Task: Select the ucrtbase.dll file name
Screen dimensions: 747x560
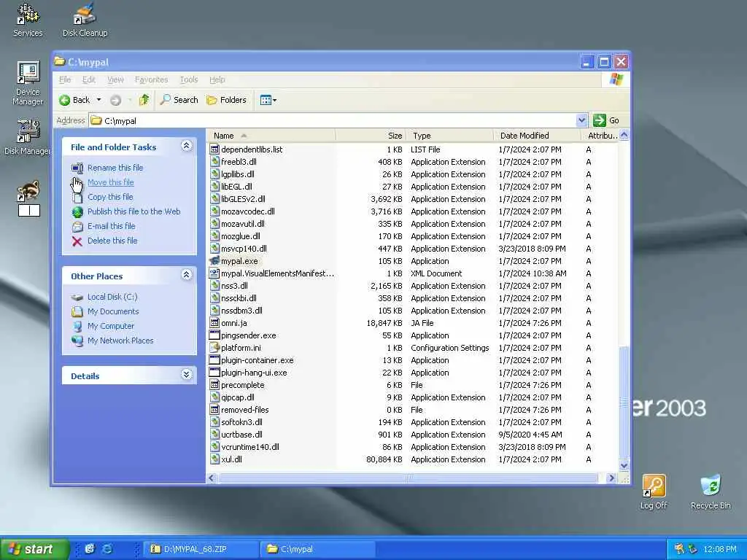Action: (241, 435)
